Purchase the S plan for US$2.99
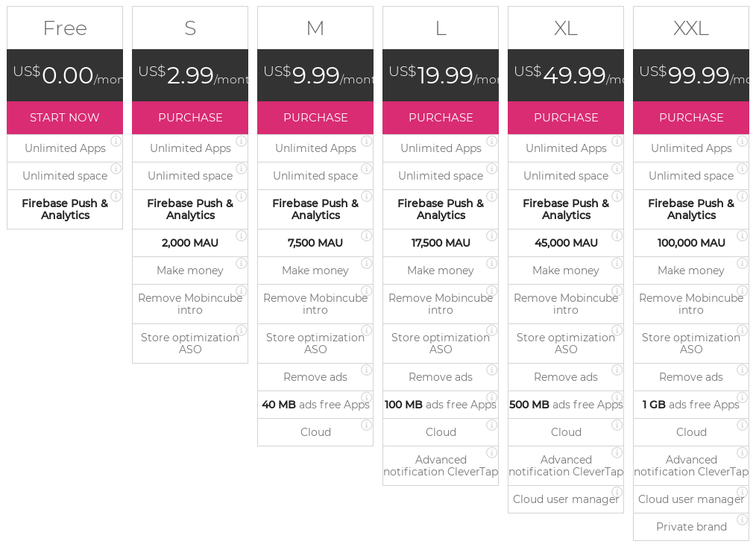This screenshot has width=756, height=547. tap(190, 117)
